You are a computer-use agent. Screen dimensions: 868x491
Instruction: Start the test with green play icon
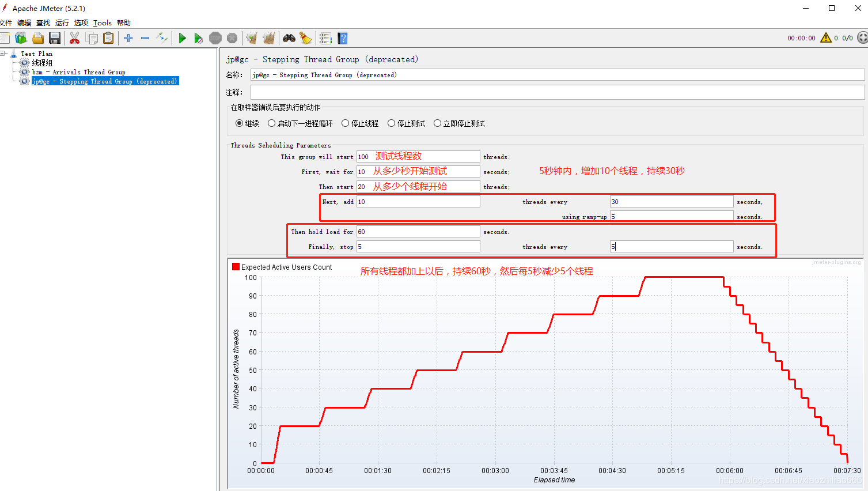point(182,38)
